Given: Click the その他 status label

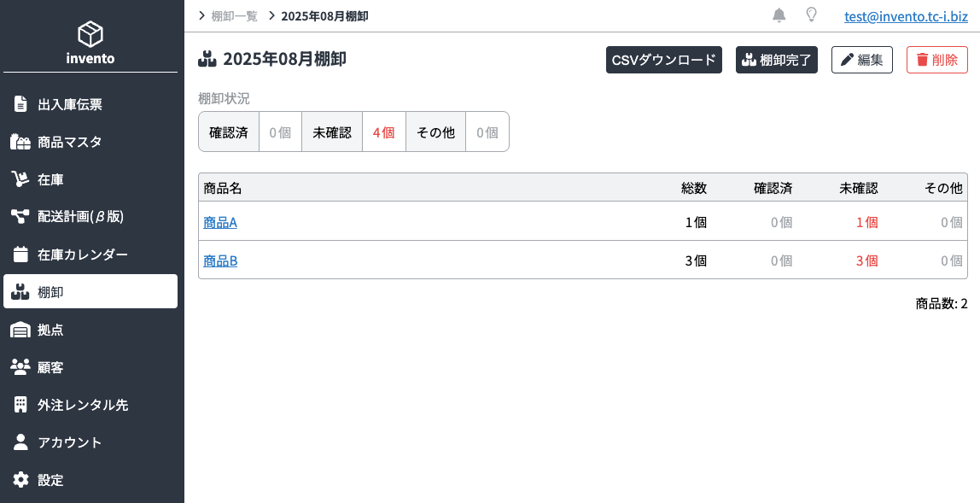Looking at the screenshot, I should (x=435, y=132).
